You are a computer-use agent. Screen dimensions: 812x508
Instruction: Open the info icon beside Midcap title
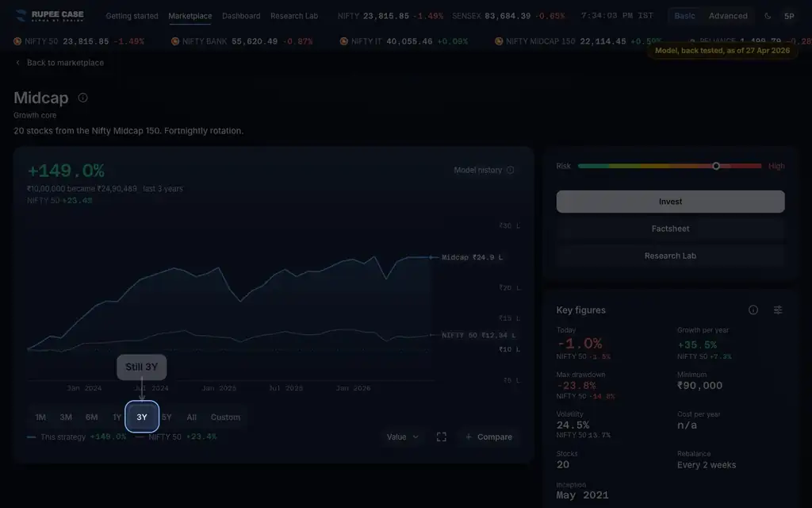pos(82,98)
